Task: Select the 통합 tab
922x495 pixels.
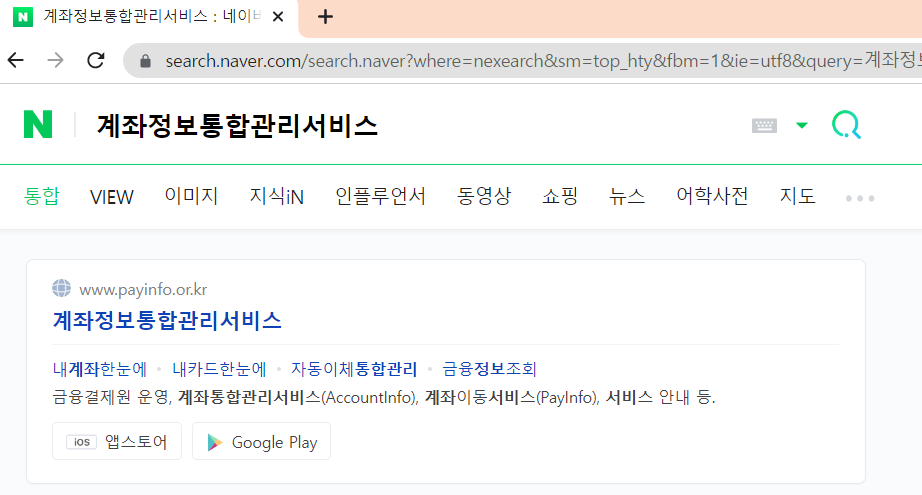Action: pyautogui.click(x=42, y=196)
